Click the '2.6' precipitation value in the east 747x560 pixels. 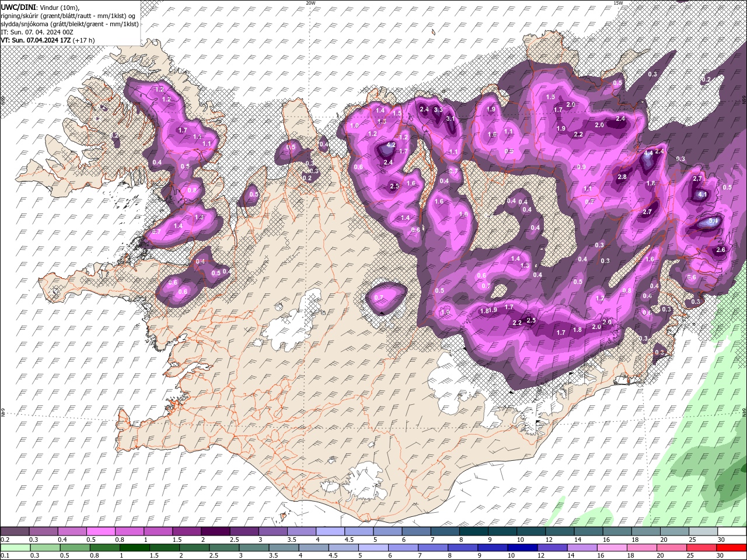720,250
